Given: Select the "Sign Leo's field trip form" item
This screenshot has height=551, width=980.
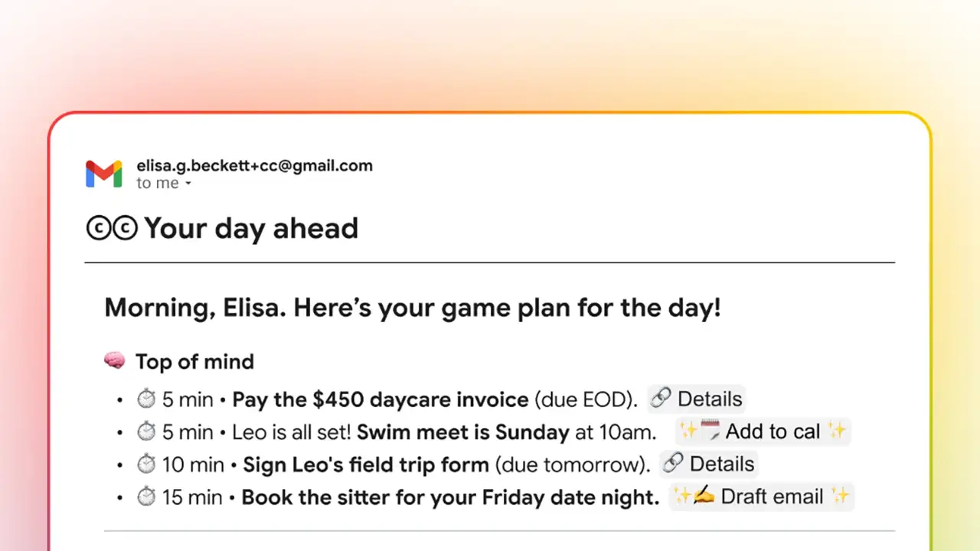Looking at the screenshot, I should pyautogui.click(x=366, y=465).
